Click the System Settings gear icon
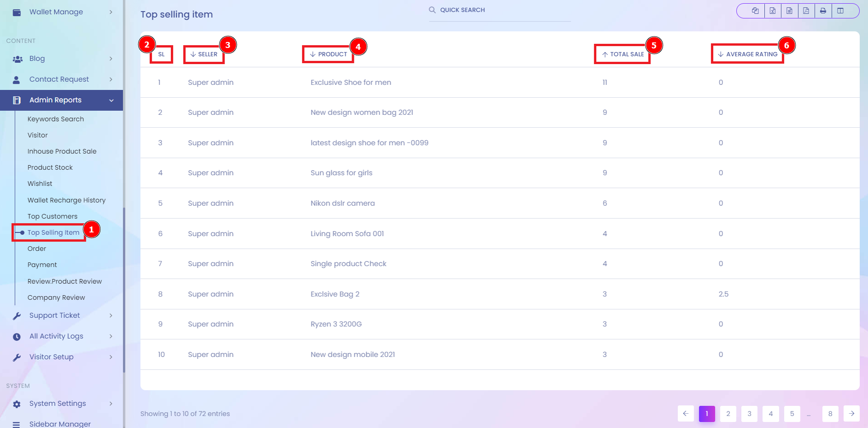The width and height of the screenshot is (868, 428). click(17, 404)
